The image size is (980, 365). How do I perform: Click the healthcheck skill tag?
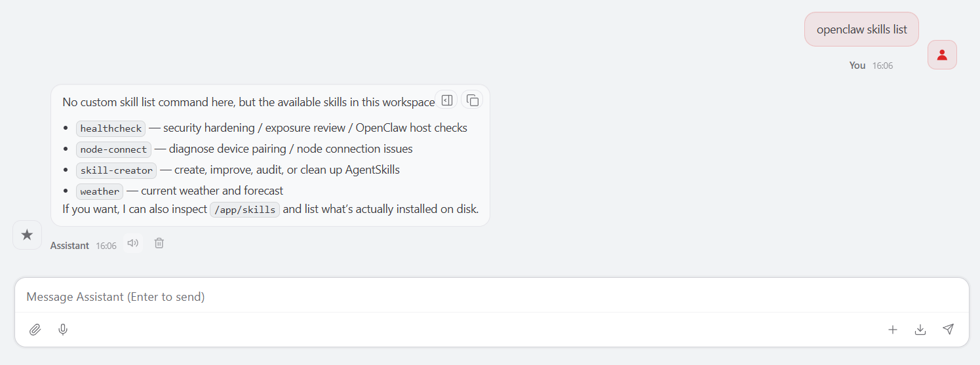pyautogui.click(x=111, y=128)
